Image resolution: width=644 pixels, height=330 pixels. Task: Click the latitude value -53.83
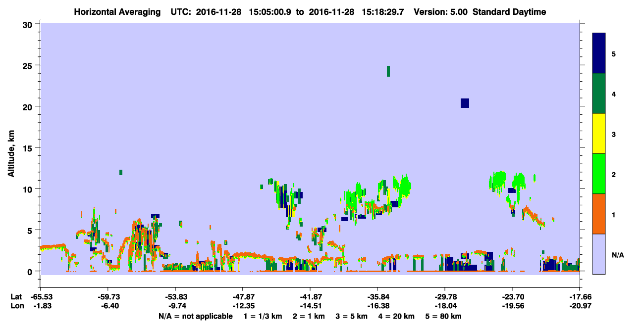tap(175, 297)
